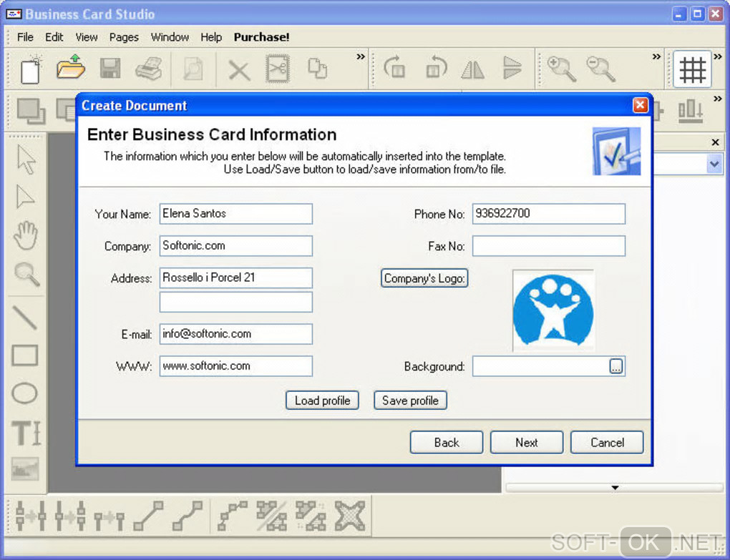Screen dimensions: 730x560
Task: Click the flip vertical icon
Action: 512,67
